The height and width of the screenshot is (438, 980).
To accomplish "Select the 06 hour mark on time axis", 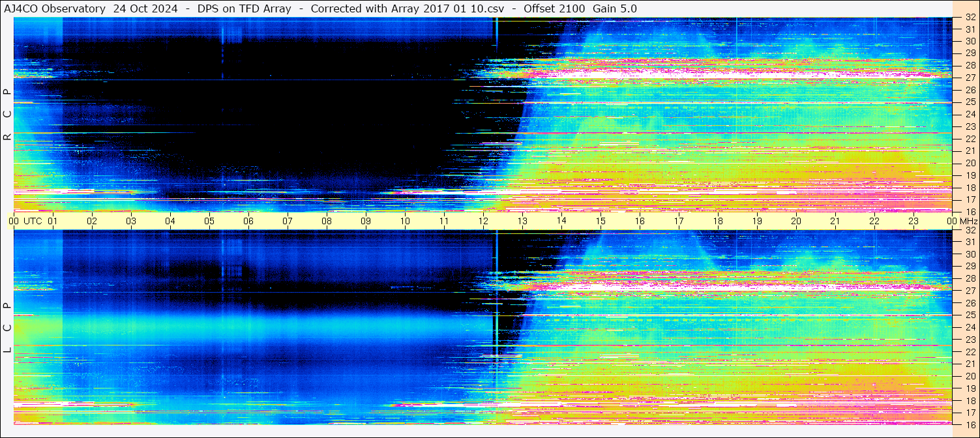I will pyautogui.click(x=248, y=221).
